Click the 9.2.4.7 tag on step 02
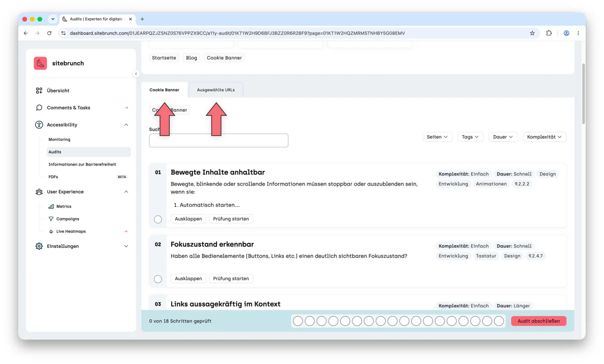The image size is (604, 364). click(x=536, y=256)
